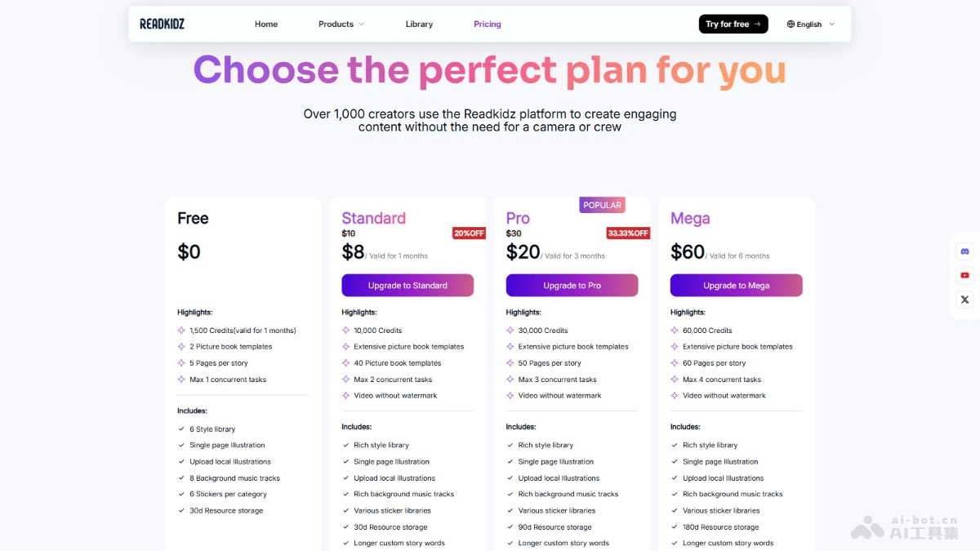
Task: Click the sparkle icon beside 10,000 Credits
Action: coord(345,331)
